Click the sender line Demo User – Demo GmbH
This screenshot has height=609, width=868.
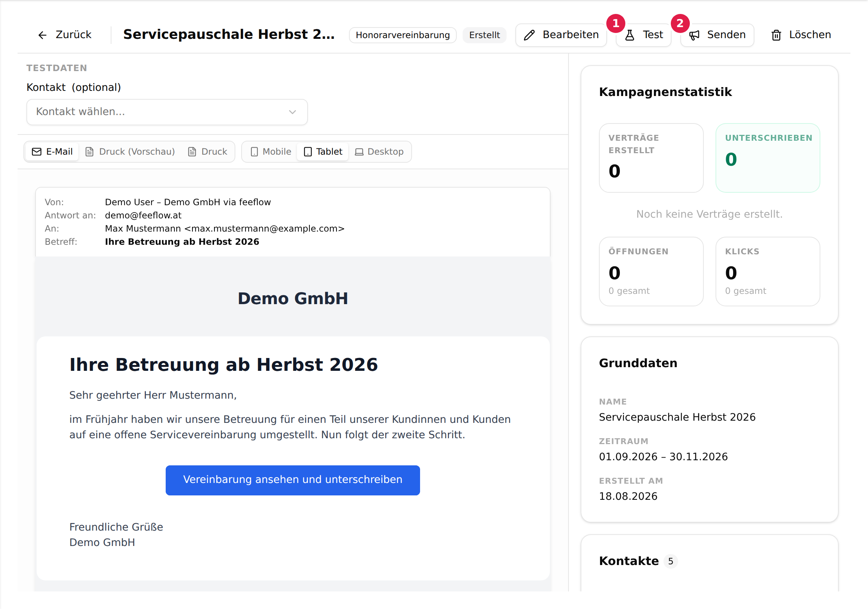click(188, 202)
